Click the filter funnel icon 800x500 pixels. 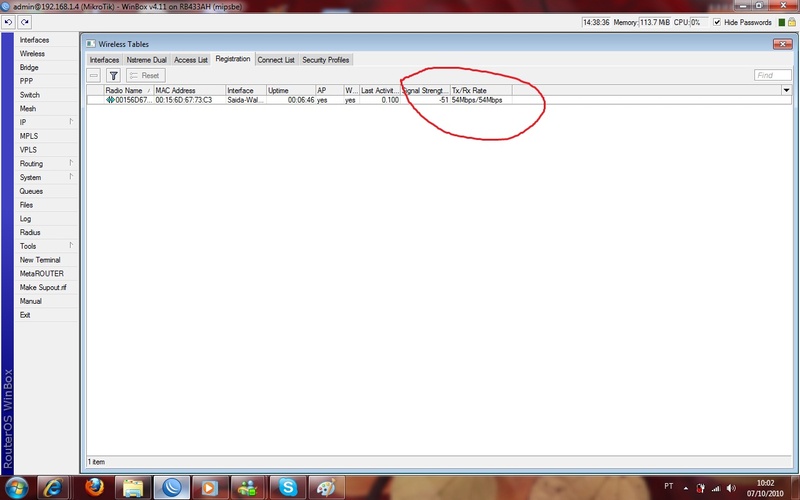[x=113, y=76]
